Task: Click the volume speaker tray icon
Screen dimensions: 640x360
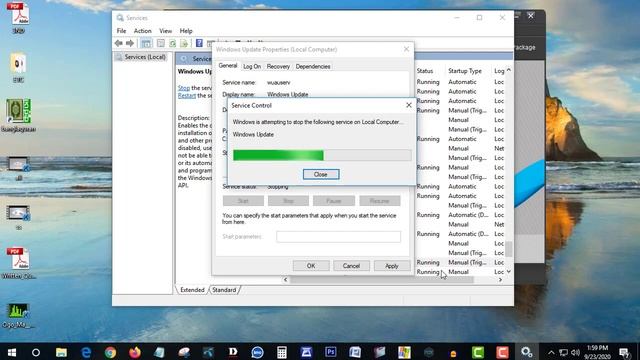Action: (576, 352)
